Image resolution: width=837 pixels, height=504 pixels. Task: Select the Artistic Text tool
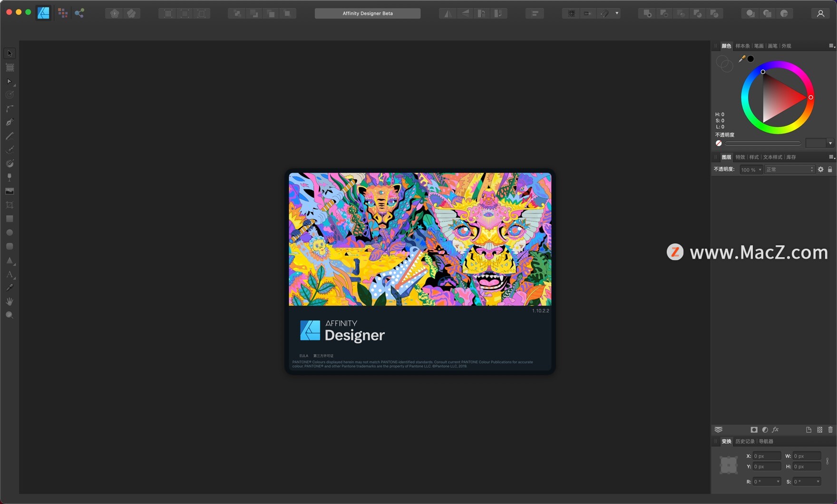(10, 274)
